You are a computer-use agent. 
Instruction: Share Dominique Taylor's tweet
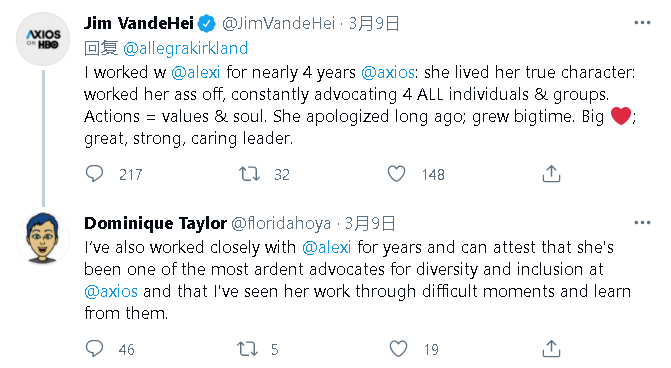[x=551, y=349]
